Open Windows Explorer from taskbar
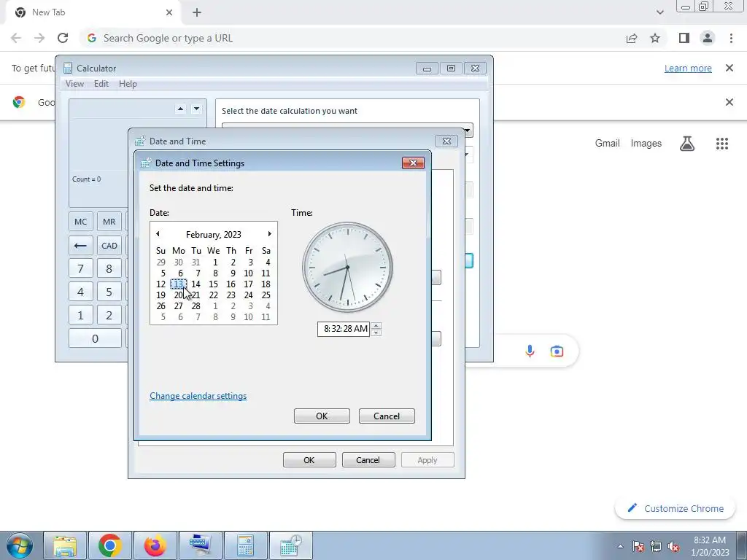This screenshot has height=560, width=747. (65, 545)
